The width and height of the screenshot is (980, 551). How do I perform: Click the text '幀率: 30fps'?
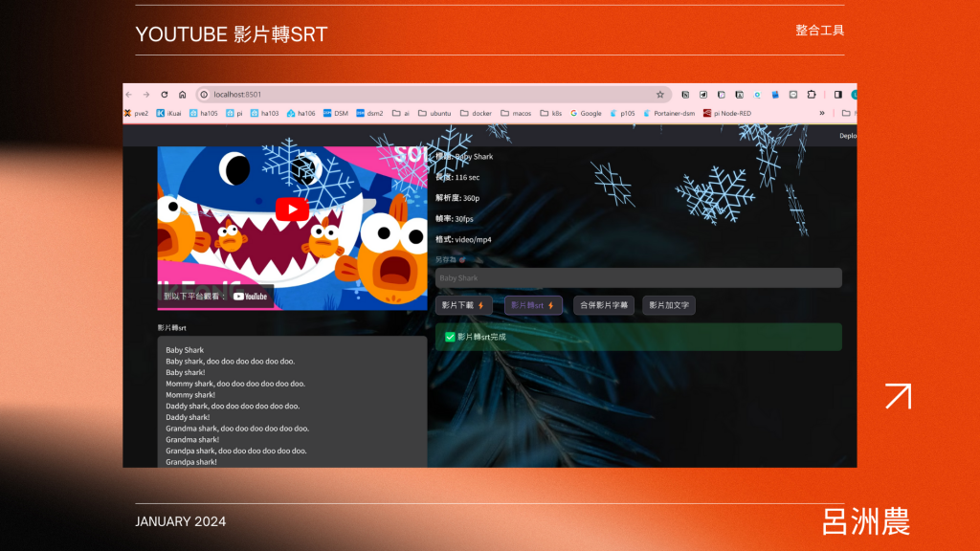[x=455, y=219]
